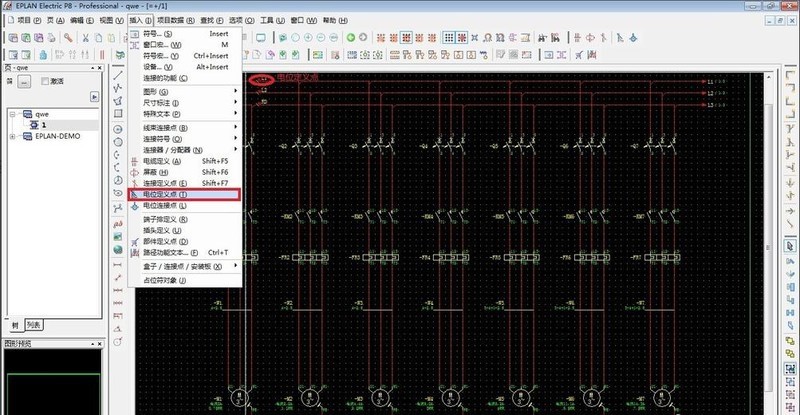The image size is (800, 415).
Task: Choose 电位定义点 (T) from Insert menu
Action: point(185,194)
